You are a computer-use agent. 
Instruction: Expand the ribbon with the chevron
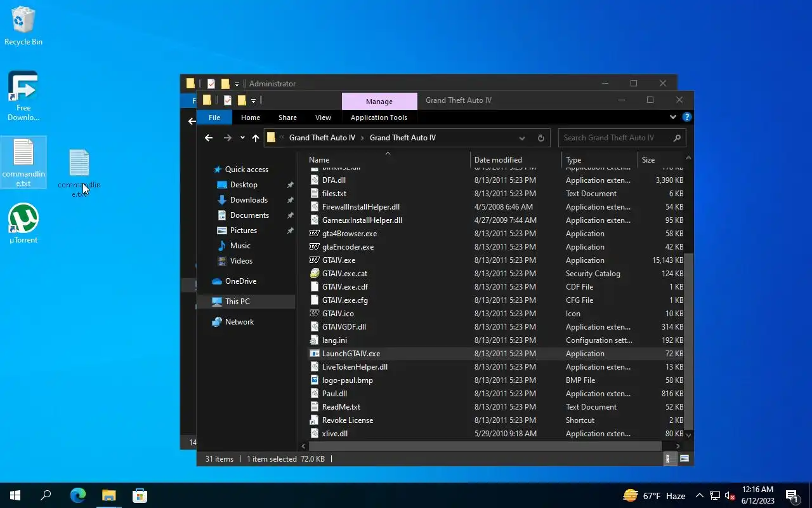(x=673, y=117)
